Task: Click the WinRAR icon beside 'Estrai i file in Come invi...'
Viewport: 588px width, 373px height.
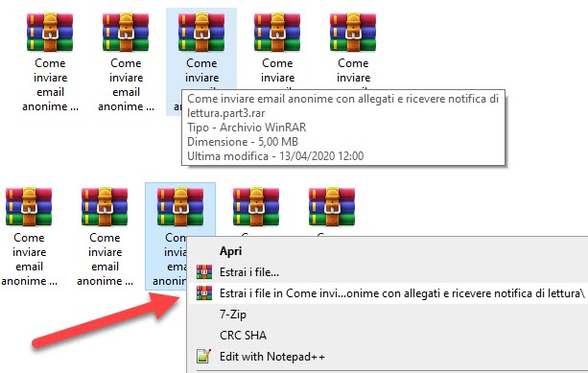Action: click(204, 293)
